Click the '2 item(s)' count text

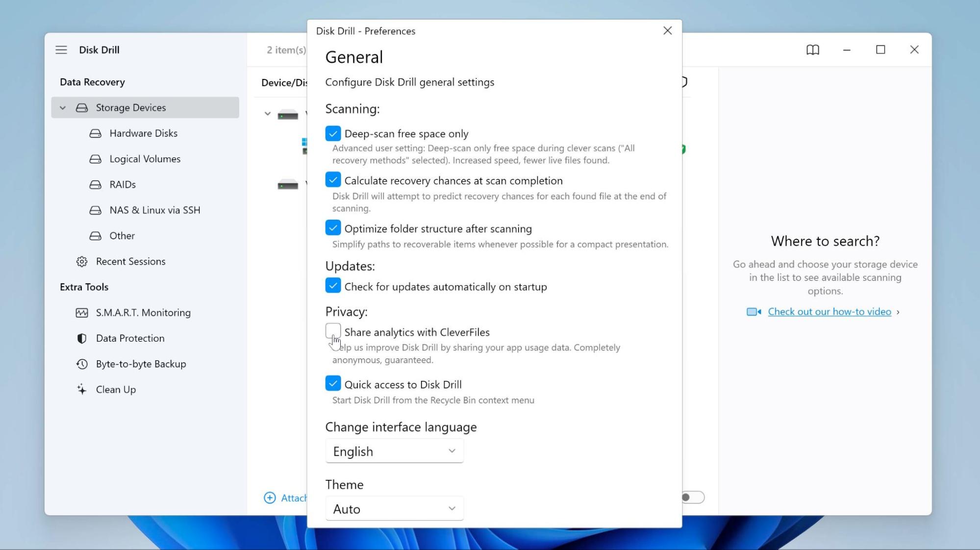[286, 50]
